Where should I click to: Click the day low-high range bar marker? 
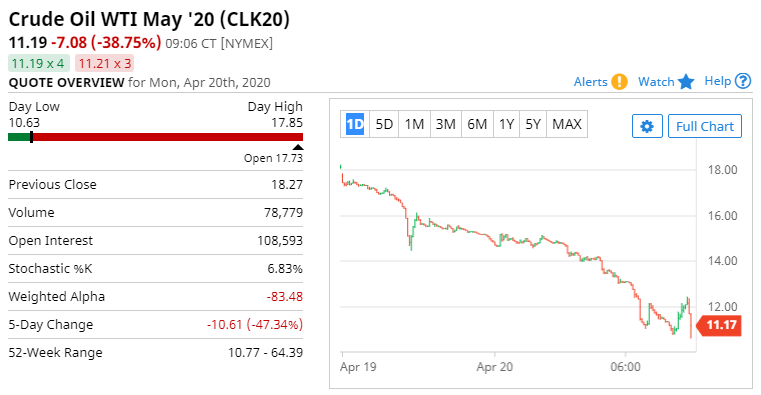click(32, 137)
